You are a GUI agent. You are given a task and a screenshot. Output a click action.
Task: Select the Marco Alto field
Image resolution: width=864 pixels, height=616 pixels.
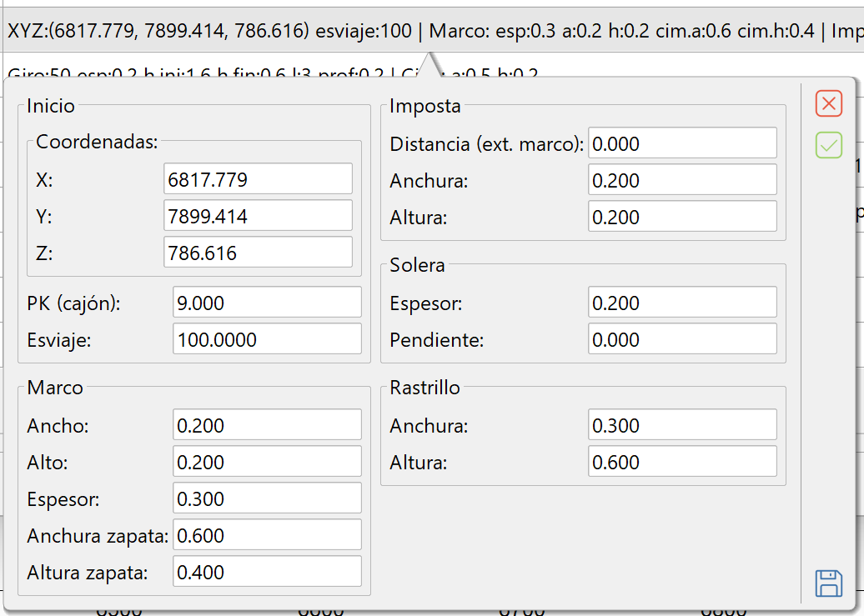coord(267,462)
